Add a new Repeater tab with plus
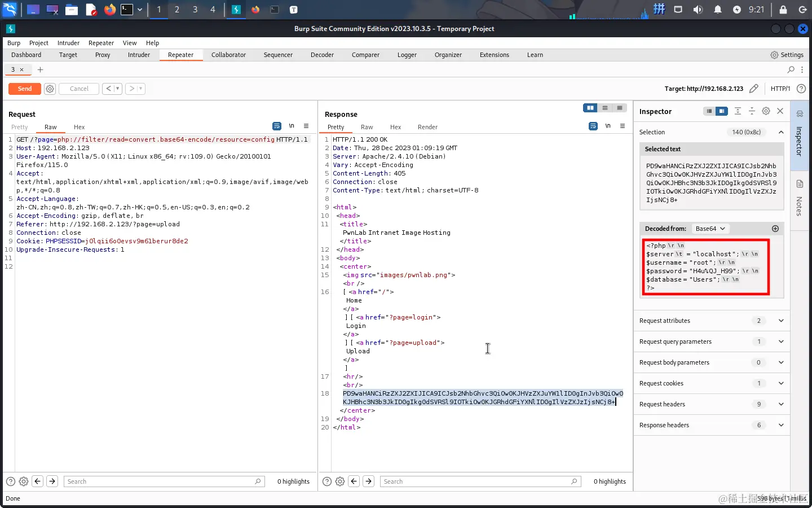The height and width of the screenshot is (508, 812). pos(40,69)
